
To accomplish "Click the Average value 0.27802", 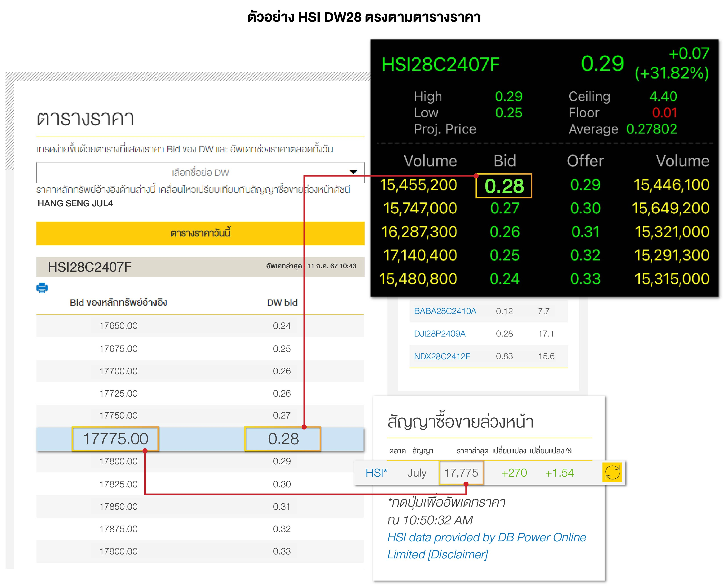I will [652, 129].
